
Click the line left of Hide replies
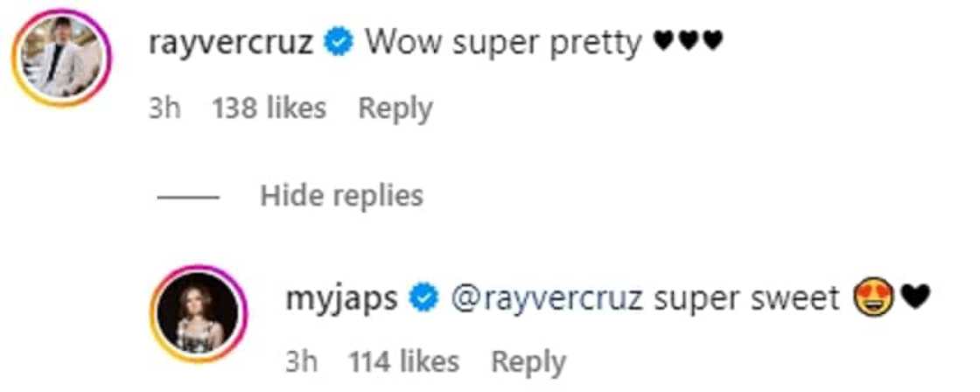point(187,196)
